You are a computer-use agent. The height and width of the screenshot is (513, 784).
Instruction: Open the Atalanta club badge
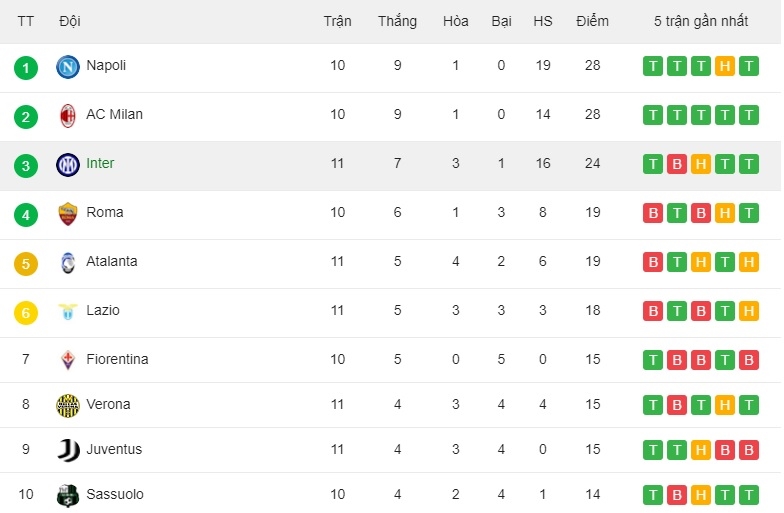[68, 263]
